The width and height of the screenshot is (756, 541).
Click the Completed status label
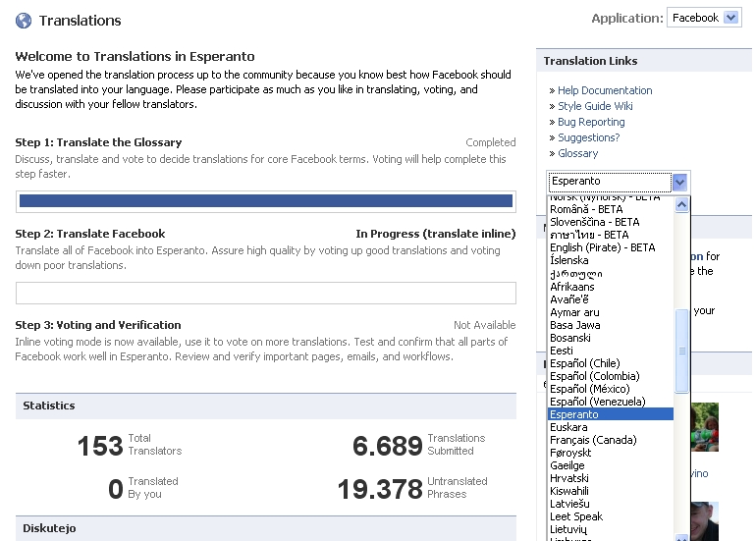pos(490,142)
